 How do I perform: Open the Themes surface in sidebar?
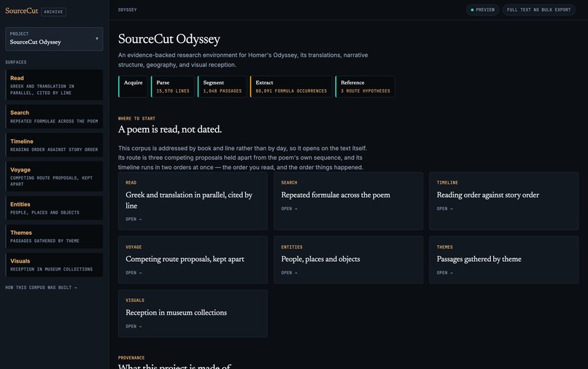pos(54,236)
